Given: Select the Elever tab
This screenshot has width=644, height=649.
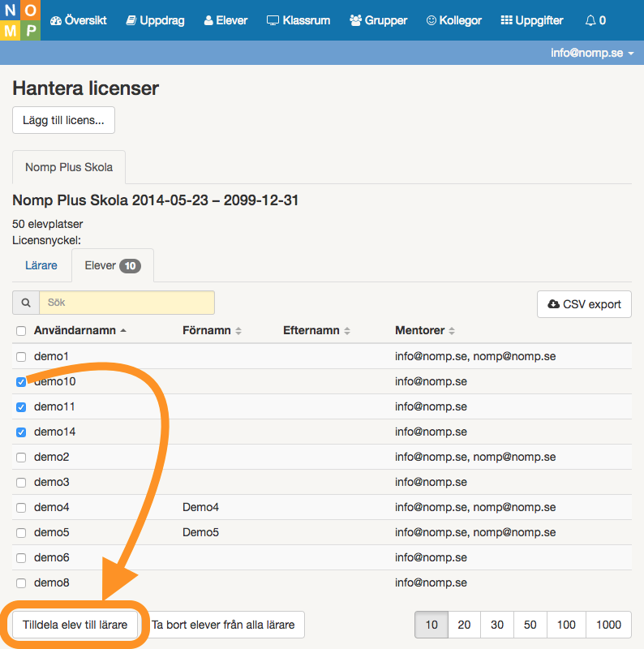Looking at the screenshot, I should point(113,265).
